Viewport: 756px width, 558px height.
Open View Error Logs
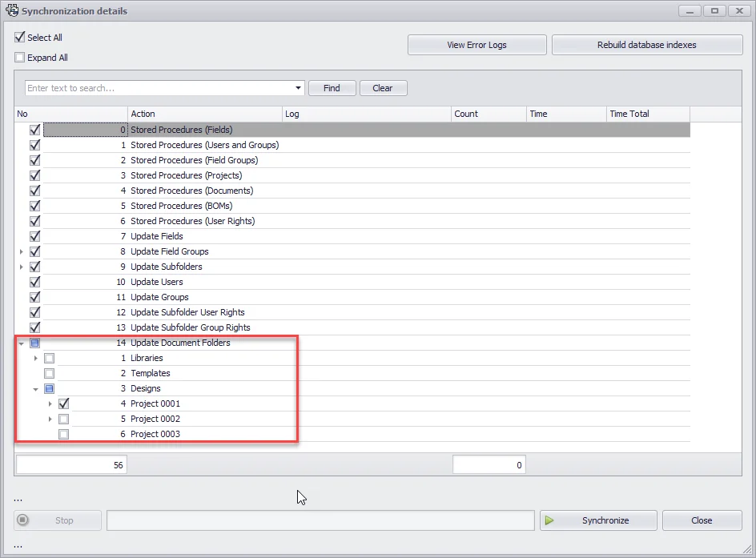coord(477,45)
